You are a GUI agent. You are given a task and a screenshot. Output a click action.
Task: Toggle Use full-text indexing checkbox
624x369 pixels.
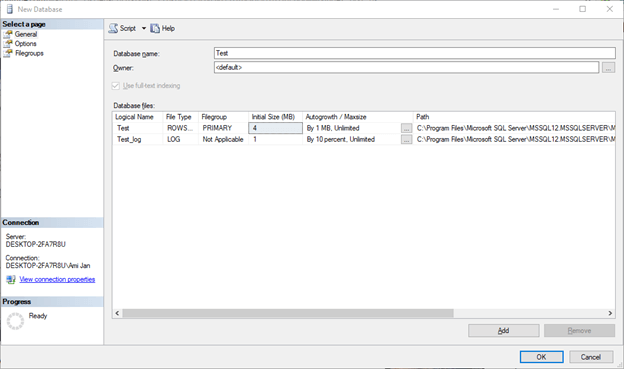tap(116, 86)
